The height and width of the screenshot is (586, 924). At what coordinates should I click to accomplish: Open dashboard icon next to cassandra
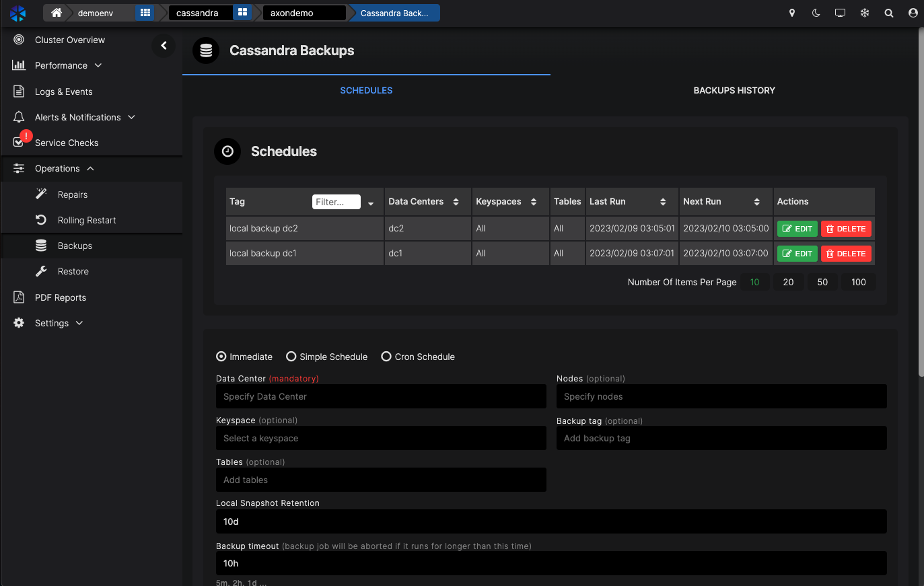click(x=242, y=13)
